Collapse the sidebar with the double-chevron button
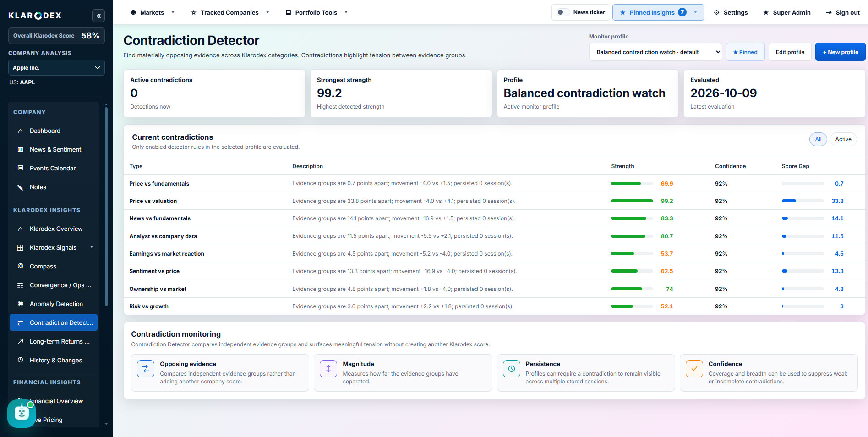868x437 pixels. [x=98, y=16]
